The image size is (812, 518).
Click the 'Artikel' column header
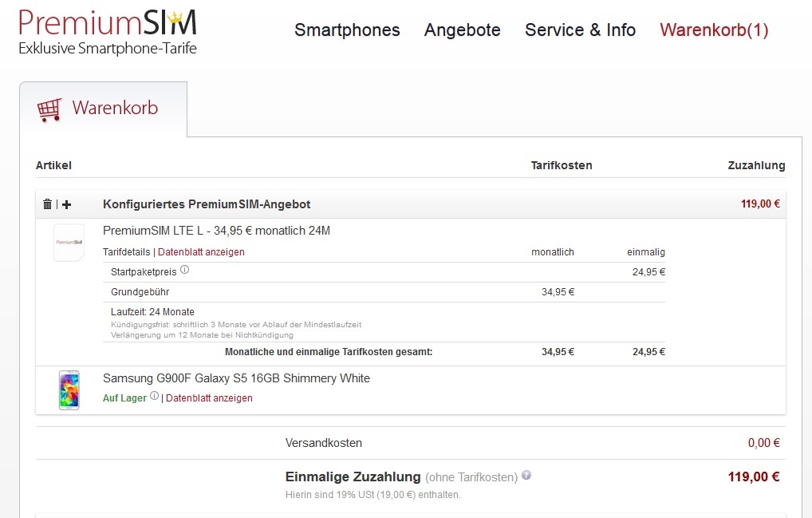(x=53, y=166)
